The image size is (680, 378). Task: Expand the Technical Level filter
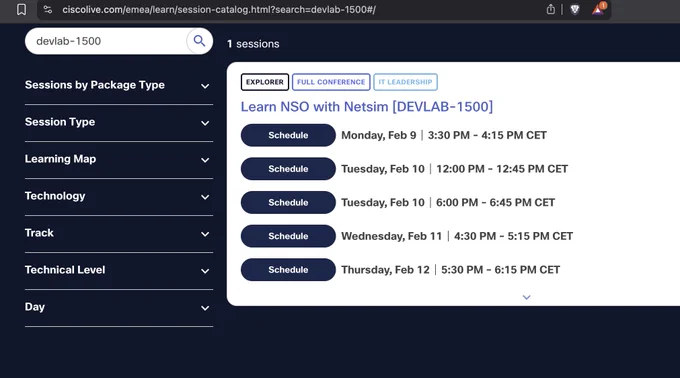[119, 270]
